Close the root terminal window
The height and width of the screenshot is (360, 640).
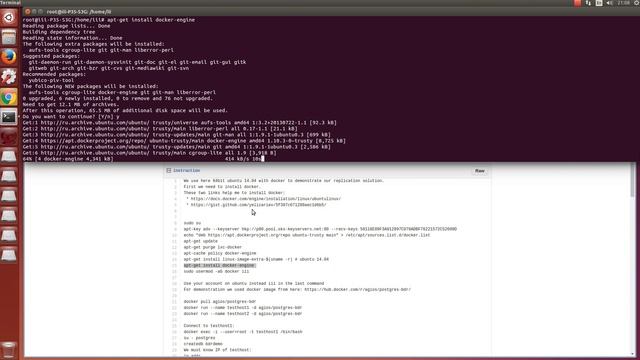[x=27, y=12]
